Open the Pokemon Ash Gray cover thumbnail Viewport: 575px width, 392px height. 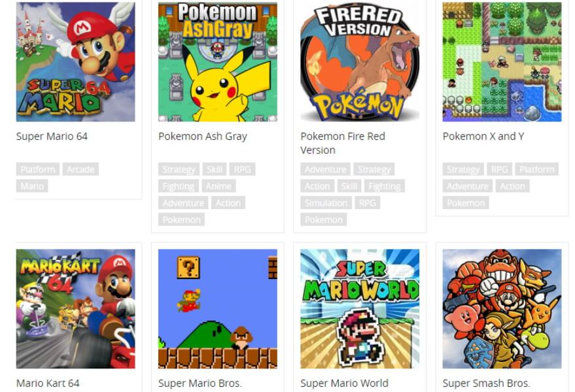click(x=218, y=61)
